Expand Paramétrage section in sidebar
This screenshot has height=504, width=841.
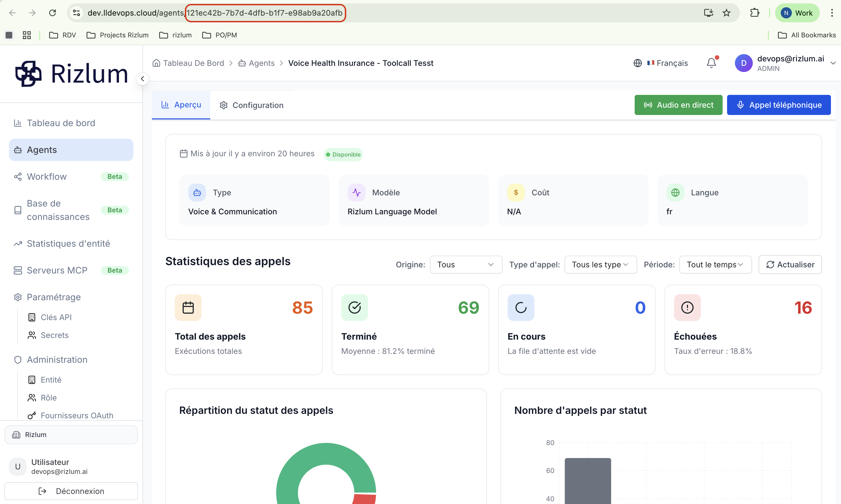point(71,297)
